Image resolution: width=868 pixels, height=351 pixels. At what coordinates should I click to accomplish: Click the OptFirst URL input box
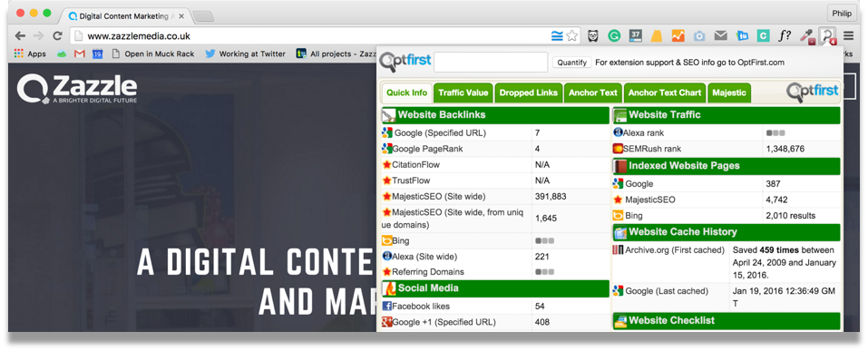(x=491, y=62)
